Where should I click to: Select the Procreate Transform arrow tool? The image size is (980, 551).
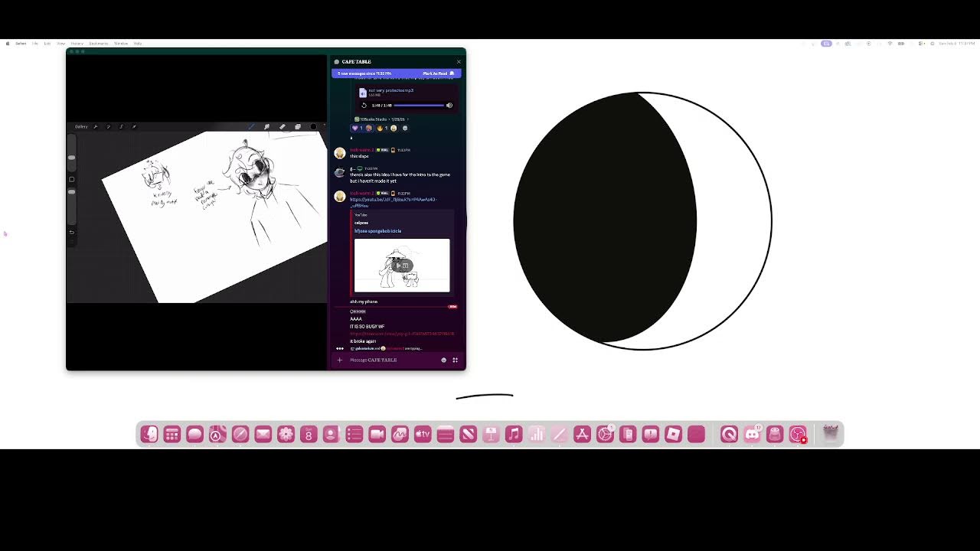point(134,126)
